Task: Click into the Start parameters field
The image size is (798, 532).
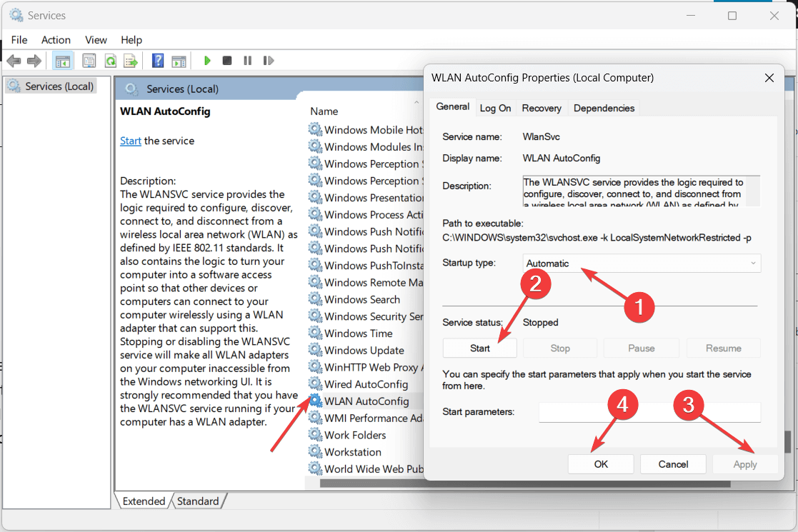Action: click(x=650, y=412)
